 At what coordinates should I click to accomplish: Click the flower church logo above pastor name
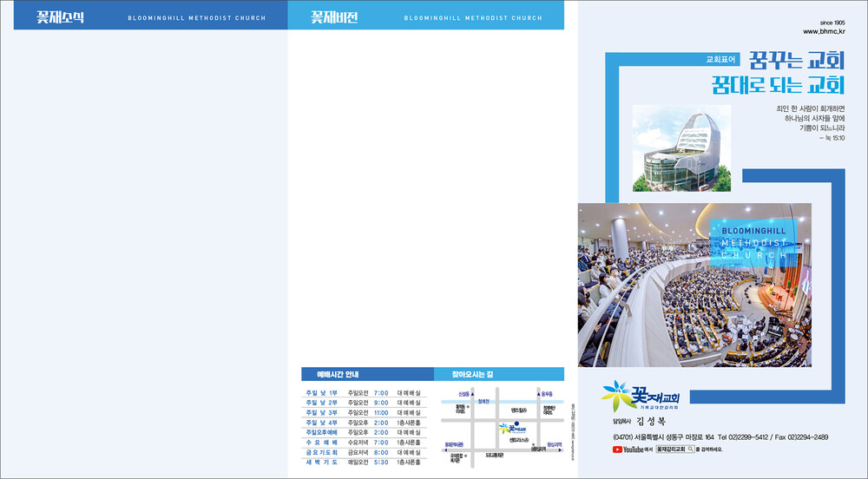642,395
